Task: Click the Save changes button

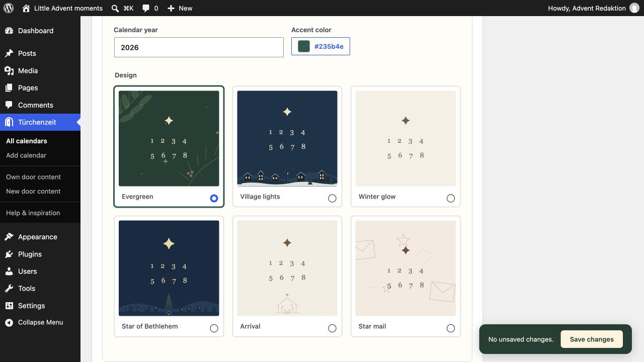Action: tap(592, 339)
